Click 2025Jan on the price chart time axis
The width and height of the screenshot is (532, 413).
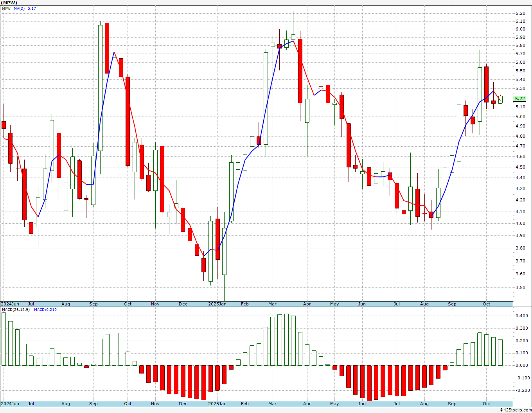click(x=217, y=304)
